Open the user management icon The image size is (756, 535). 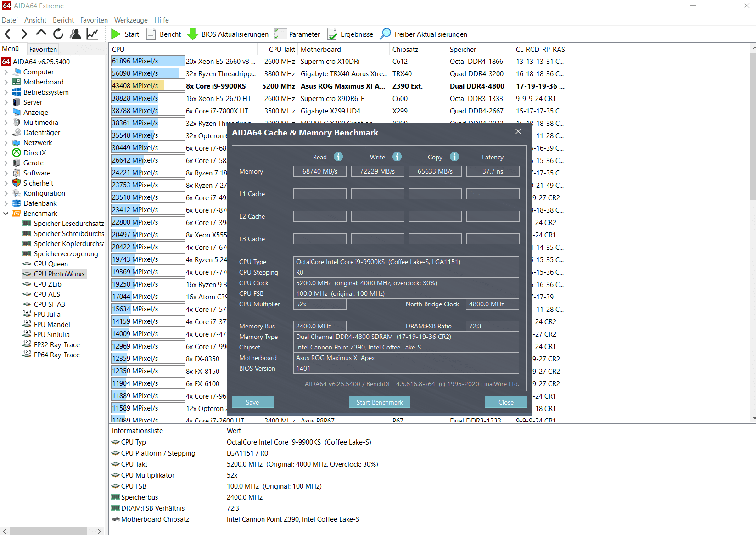point(75,34)
